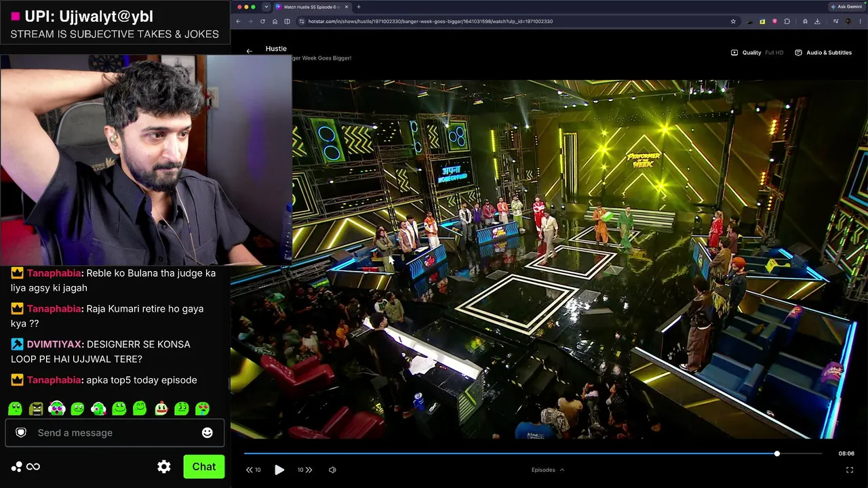Click Tanaphabia on the Reble ko Bulana message
The width and height of the screenshot is (868, 488).
pos(54,273)
